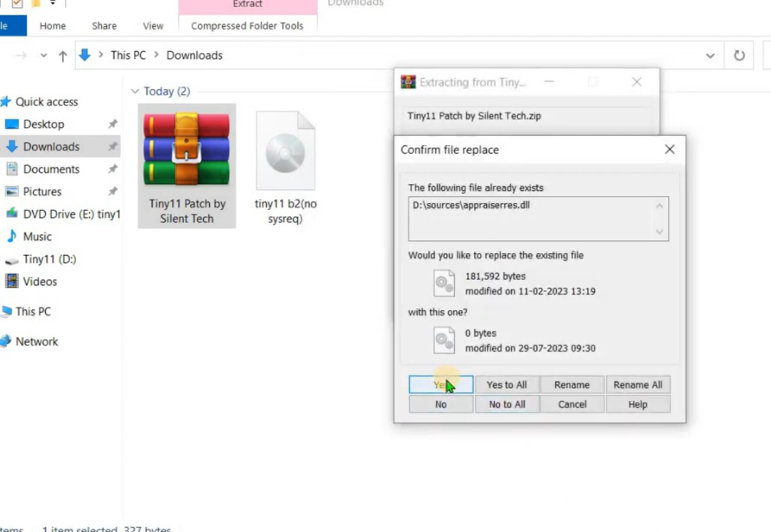
Task: Open the Compressed Folder Tools tab
Action: (247, 26)
